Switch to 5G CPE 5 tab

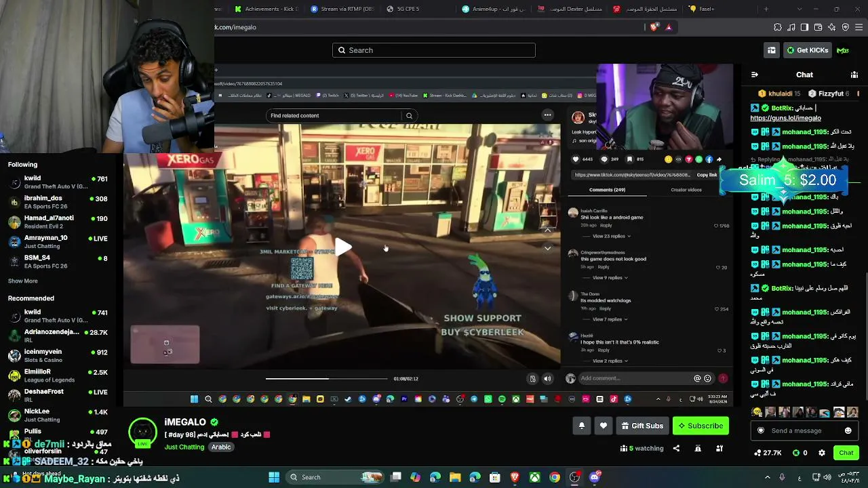click(418, 9)
